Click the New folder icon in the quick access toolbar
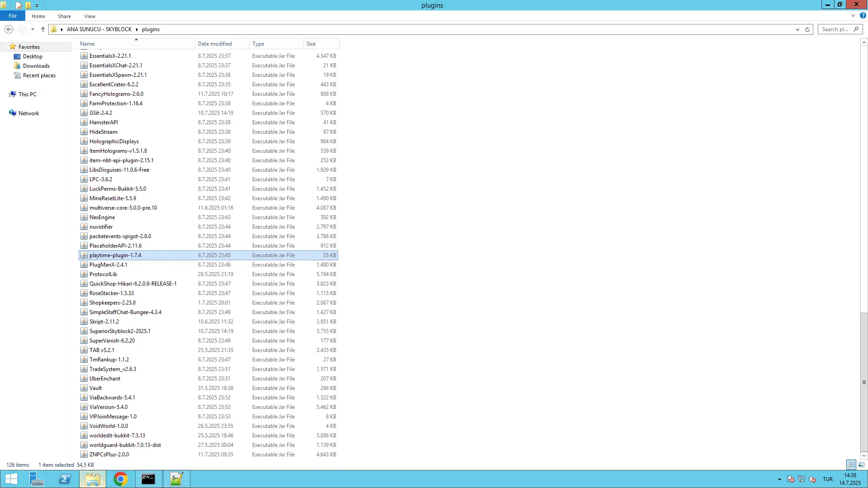 (28, 5)
